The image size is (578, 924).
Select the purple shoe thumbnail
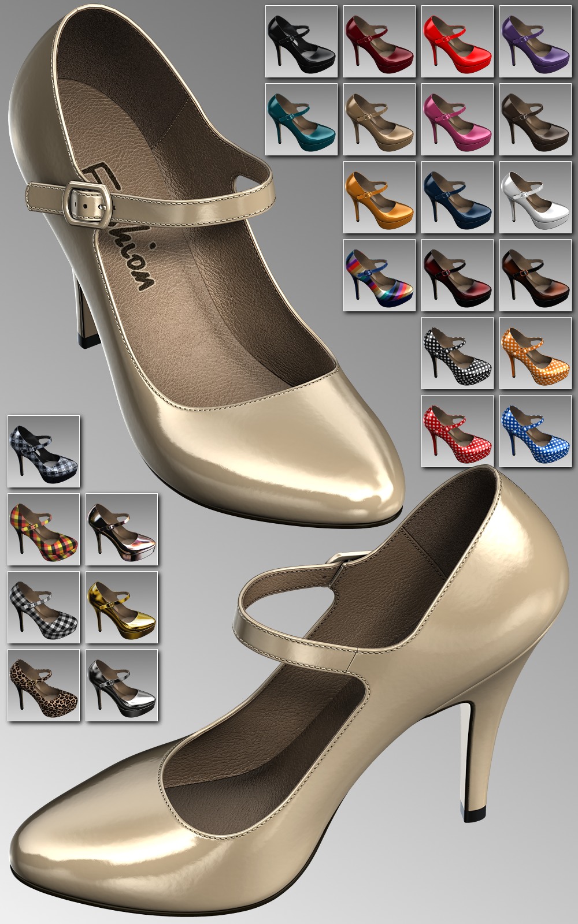(x=536, y=41)
